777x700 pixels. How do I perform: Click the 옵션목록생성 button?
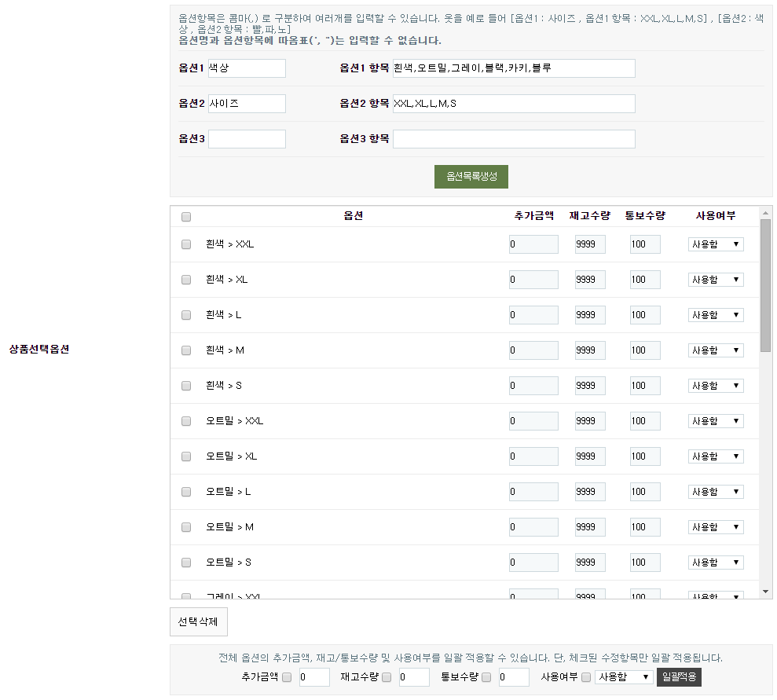tap(471, 177)
